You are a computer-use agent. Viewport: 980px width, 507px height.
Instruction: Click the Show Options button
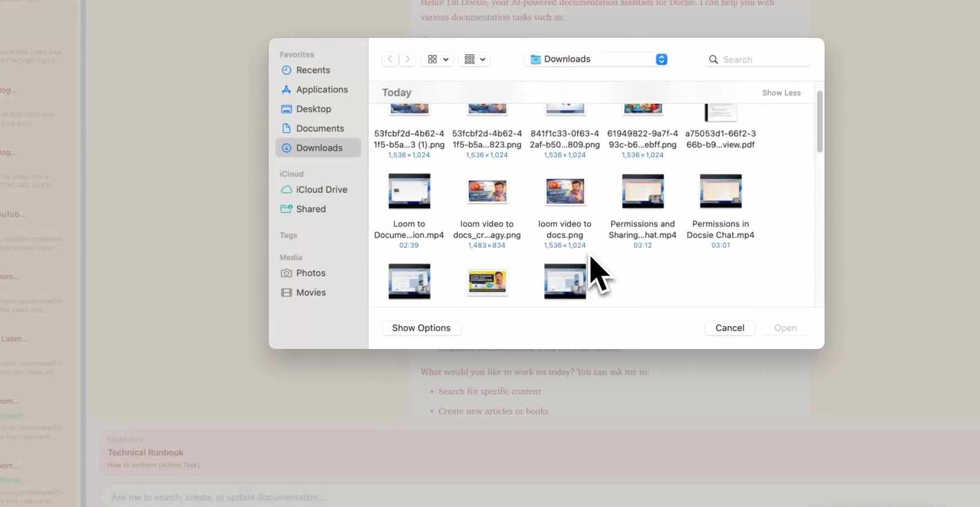(421, 328)
